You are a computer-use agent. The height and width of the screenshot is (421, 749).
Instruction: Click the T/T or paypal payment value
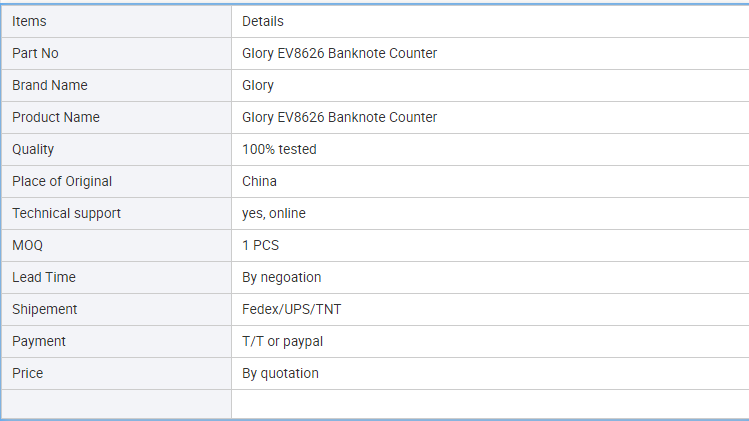click(x=282, y=342)
